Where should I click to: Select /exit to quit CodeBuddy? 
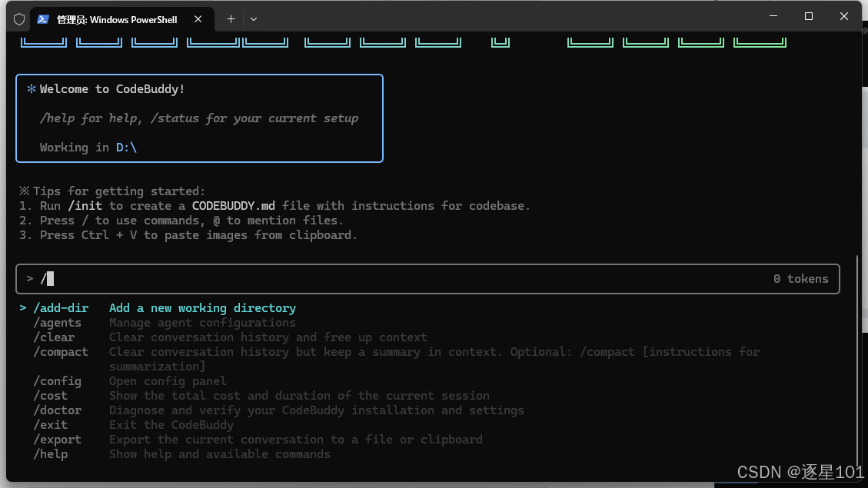pos(50,424)
